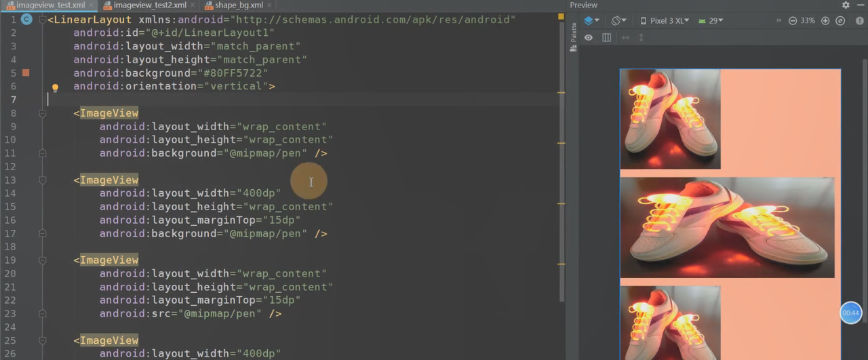
Task: Click the "@mipmap/pen" background value on line 17
Action: [265, 233]
